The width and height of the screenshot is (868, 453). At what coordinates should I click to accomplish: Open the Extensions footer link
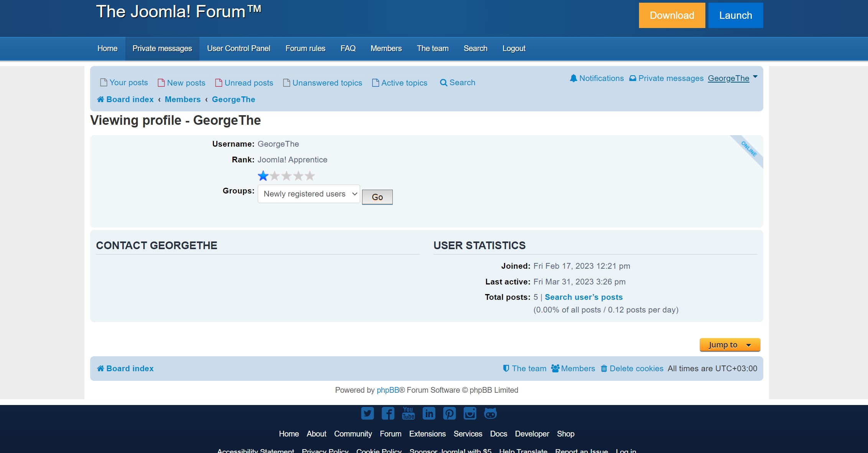tap(427, 434)
